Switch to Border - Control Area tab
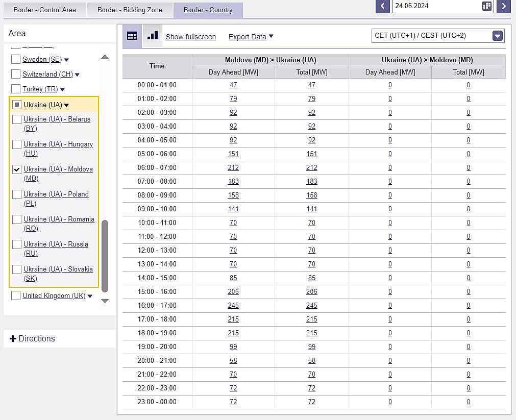Image resolution: width=516 pixels, height=420 pixels. click(x=44, y=10)
